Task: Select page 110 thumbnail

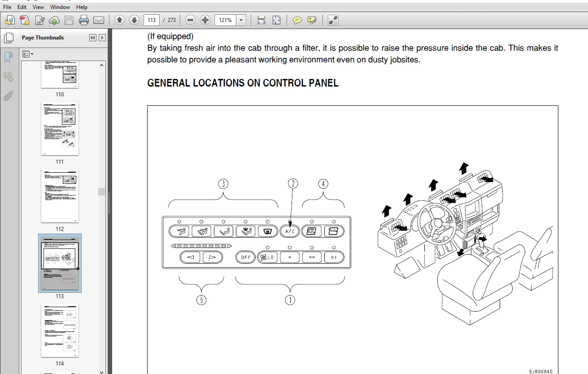Action: (x=60, y=76)
